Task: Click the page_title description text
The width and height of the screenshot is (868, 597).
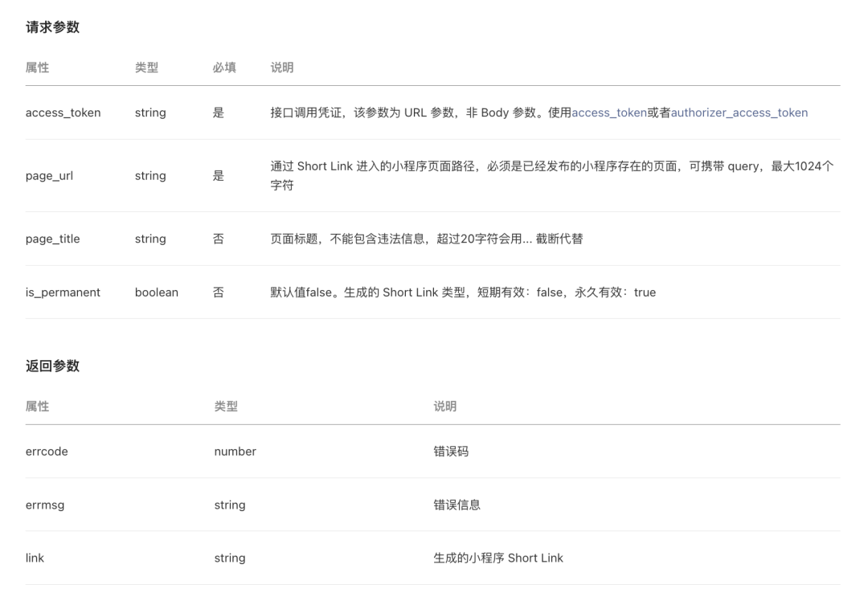Action: [426, 239]
